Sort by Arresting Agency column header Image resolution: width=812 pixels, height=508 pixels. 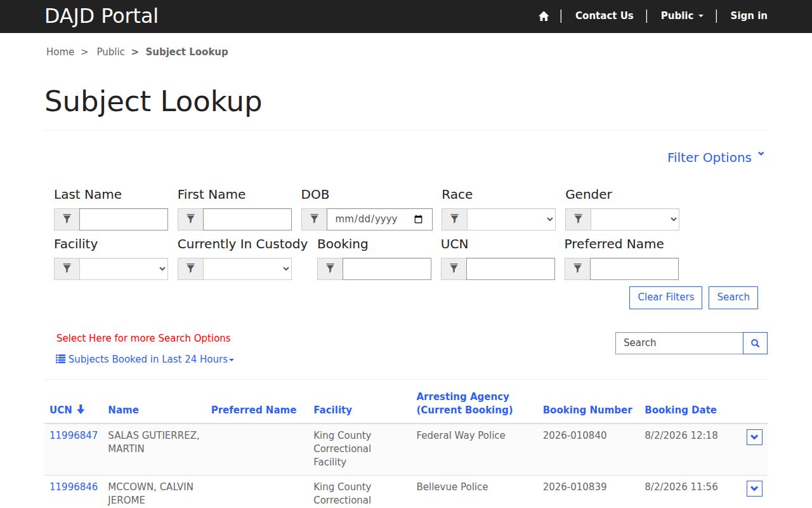click(464, 403)
